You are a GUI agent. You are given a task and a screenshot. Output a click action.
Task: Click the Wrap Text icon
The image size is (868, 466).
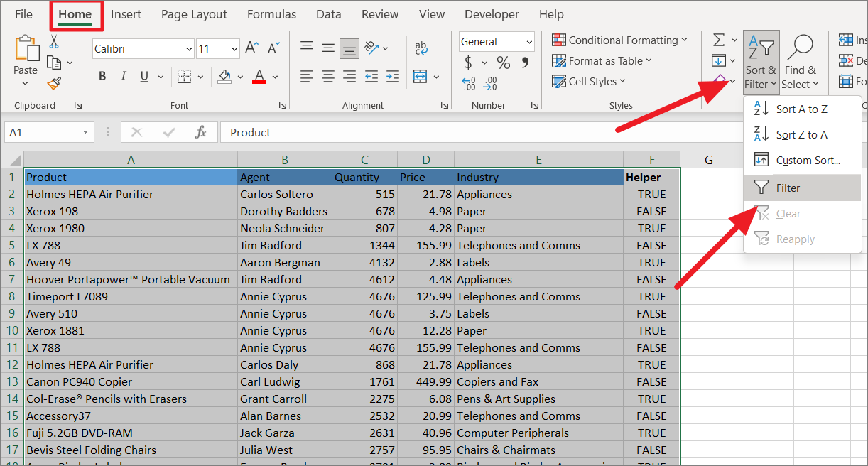click(421, 48)
